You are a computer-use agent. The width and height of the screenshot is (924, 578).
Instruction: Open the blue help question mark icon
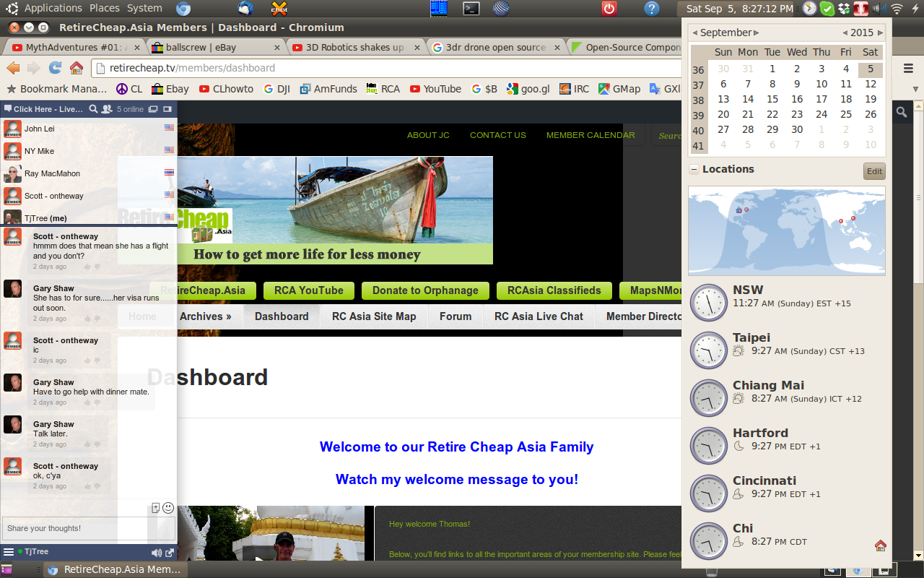point(652,9)
